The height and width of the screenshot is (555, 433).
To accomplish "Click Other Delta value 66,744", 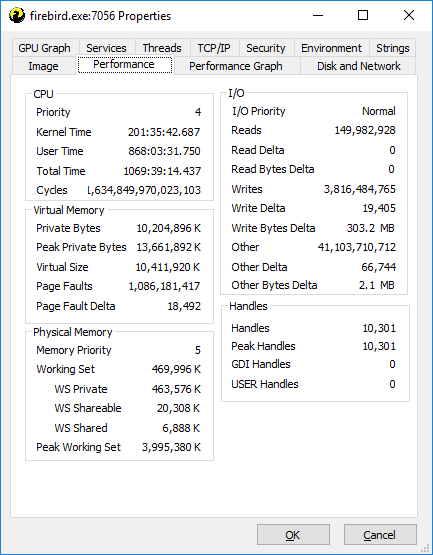I will pos(378,267).
